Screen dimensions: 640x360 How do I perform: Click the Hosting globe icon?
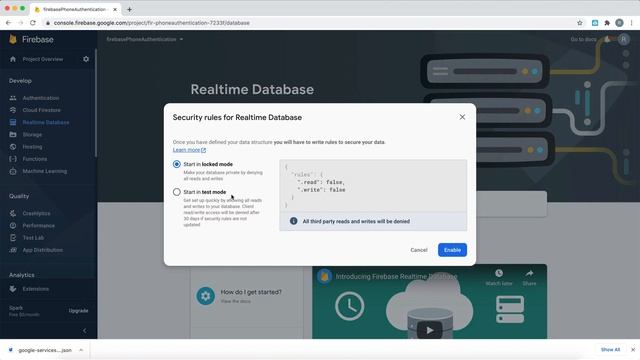(13, 147)
